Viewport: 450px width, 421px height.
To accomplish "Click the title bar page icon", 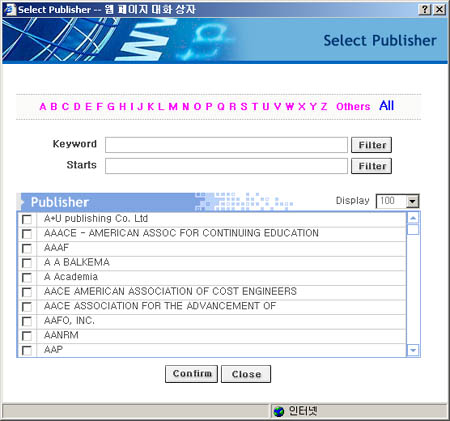I will [10, 9].
